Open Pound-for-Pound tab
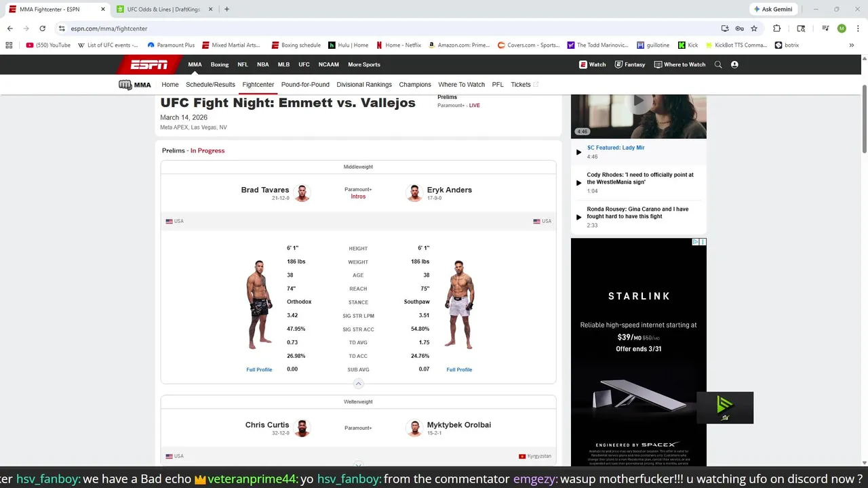868x488 pixels. coord(305,85)
